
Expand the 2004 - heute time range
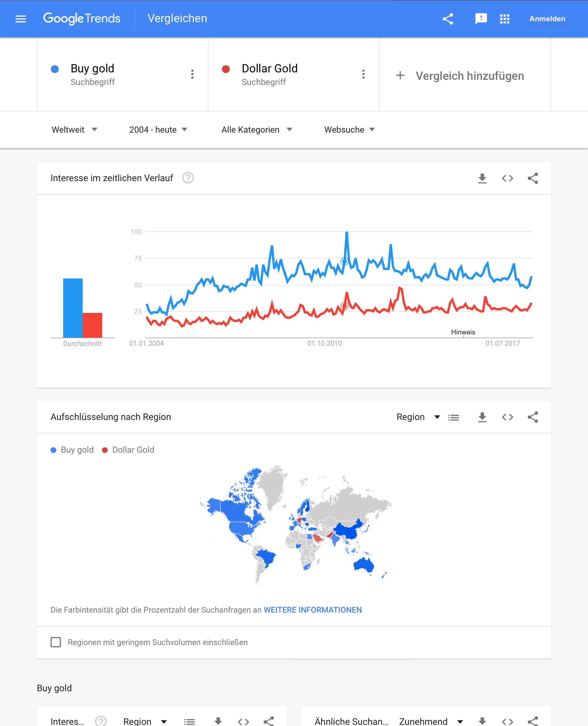[158, 130]
